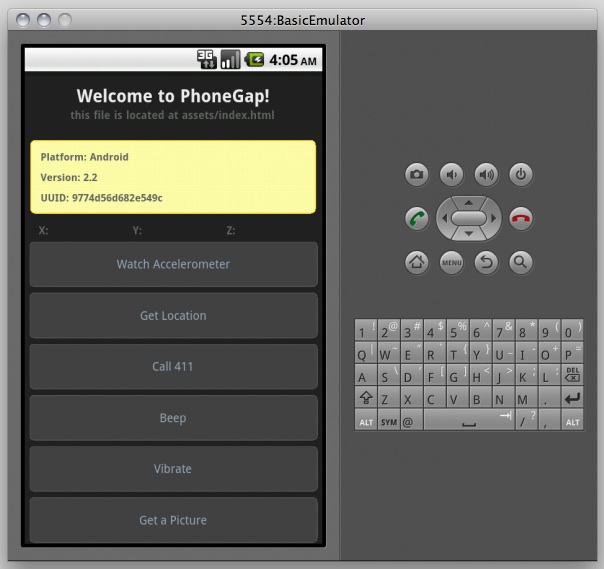Click the G key on the keyboard

coord(458,374)
